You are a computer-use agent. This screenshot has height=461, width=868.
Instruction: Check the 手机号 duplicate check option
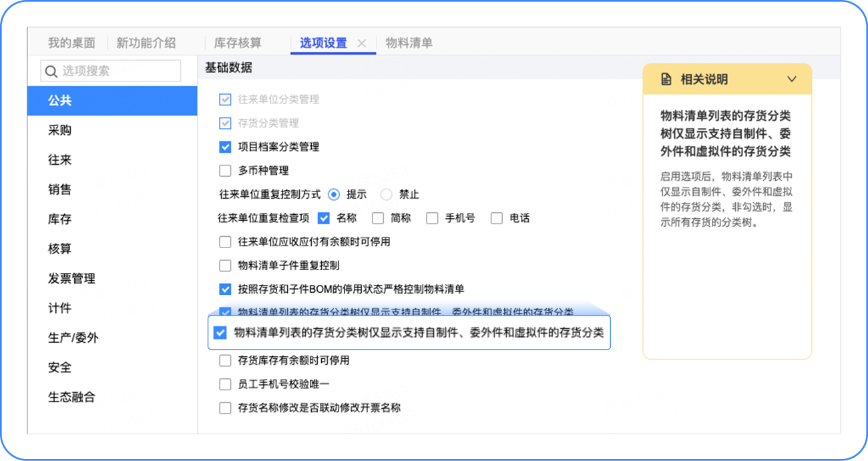432,218
